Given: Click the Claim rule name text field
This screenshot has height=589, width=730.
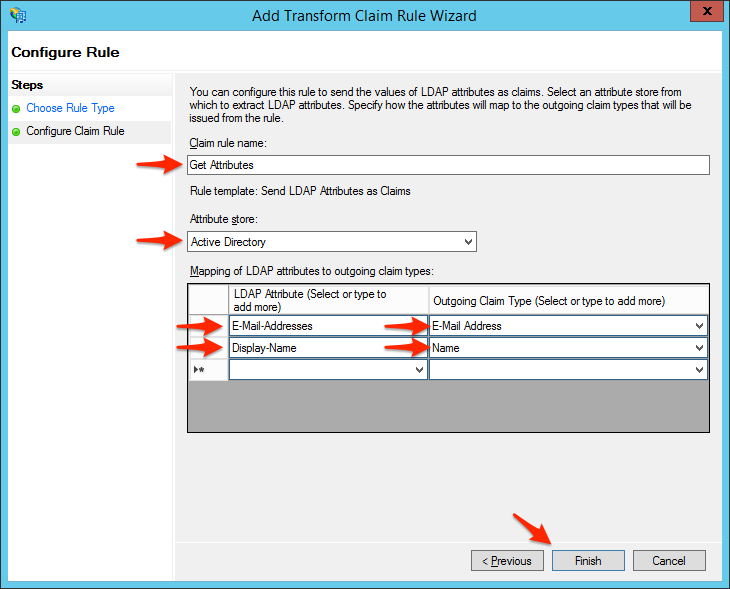Looking at the screenshot, I should [448, 165].
